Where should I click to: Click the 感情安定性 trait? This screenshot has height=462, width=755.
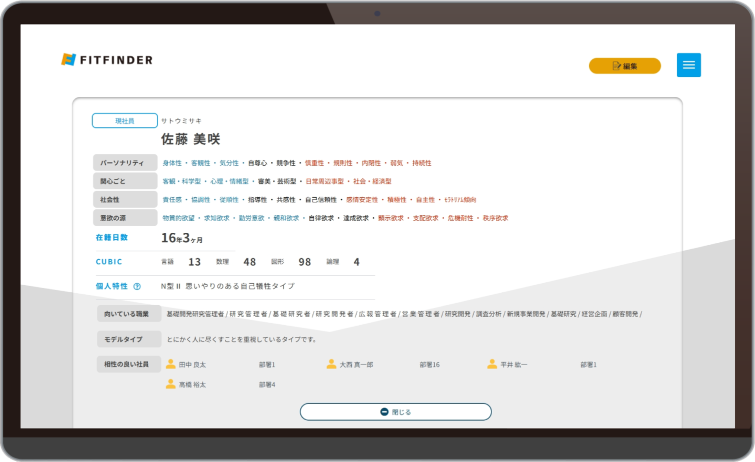[x=362, y=200]
